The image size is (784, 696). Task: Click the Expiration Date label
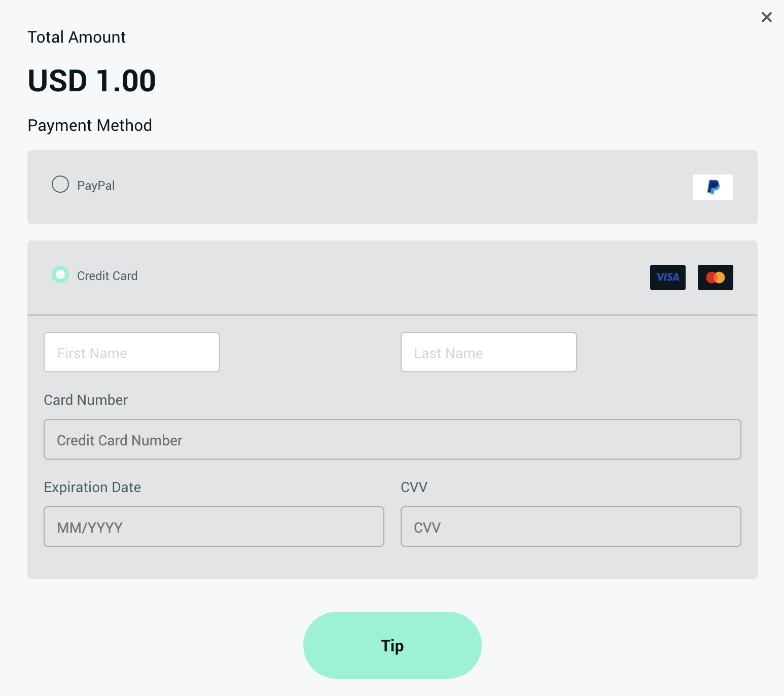pos(92,487)
